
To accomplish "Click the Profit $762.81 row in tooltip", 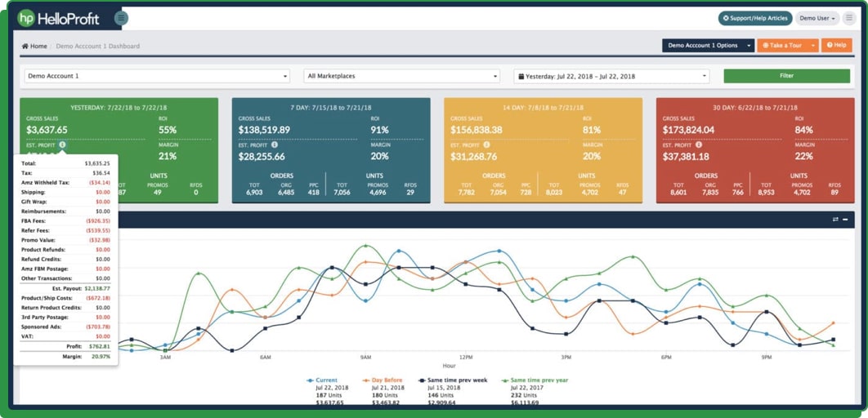I will pyautogui.click(x=65, y=346).
